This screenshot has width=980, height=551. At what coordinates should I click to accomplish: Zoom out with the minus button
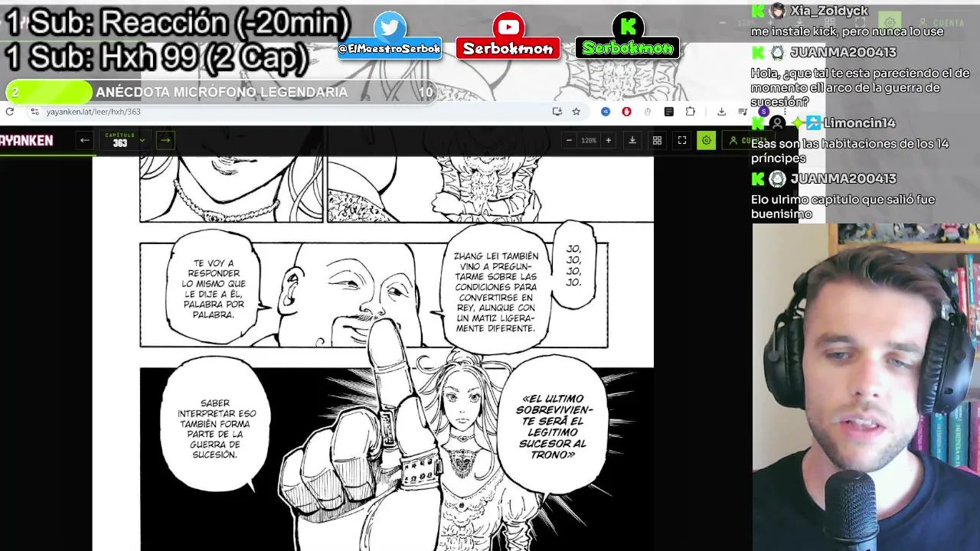coord(569,140)
